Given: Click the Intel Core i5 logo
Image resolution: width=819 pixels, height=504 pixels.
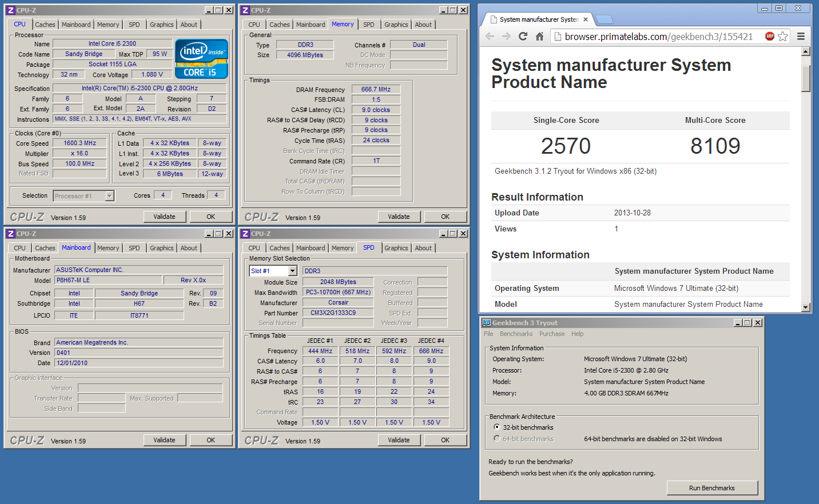Looking at the screenshot, I should click(201, 58).
